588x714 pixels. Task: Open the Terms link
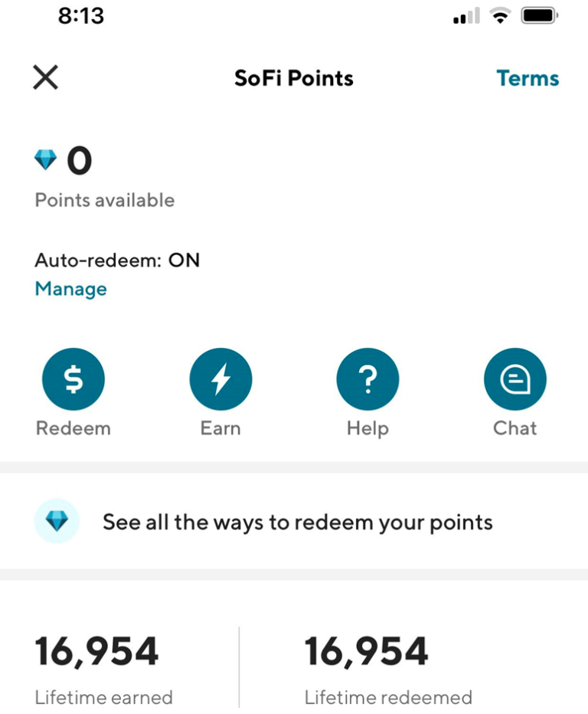(528, 78)
